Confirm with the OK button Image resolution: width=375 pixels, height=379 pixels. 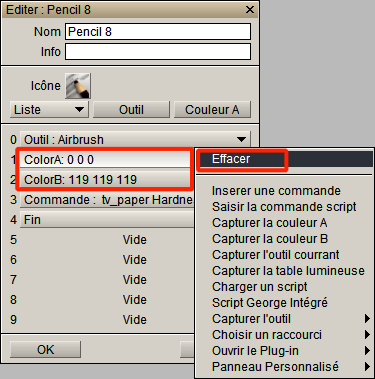coord(45,350)
